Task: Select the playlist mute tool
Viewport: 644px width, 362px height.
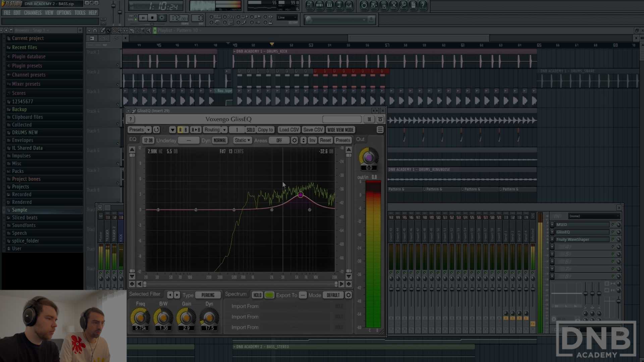Action: pyautogui.click(x=119, y=31)
